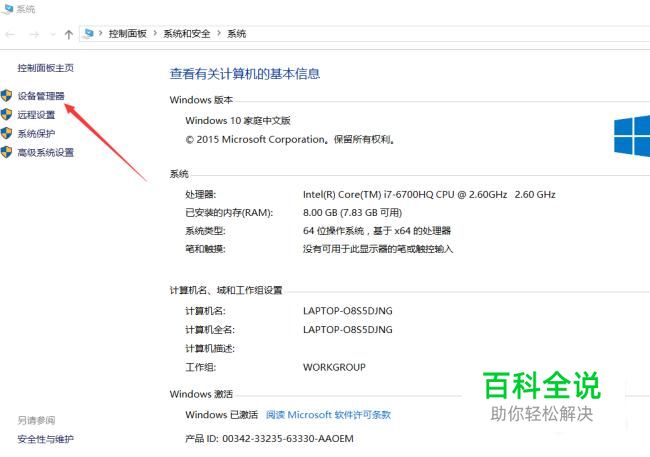Click the address bar empty field area

(448, 34)
